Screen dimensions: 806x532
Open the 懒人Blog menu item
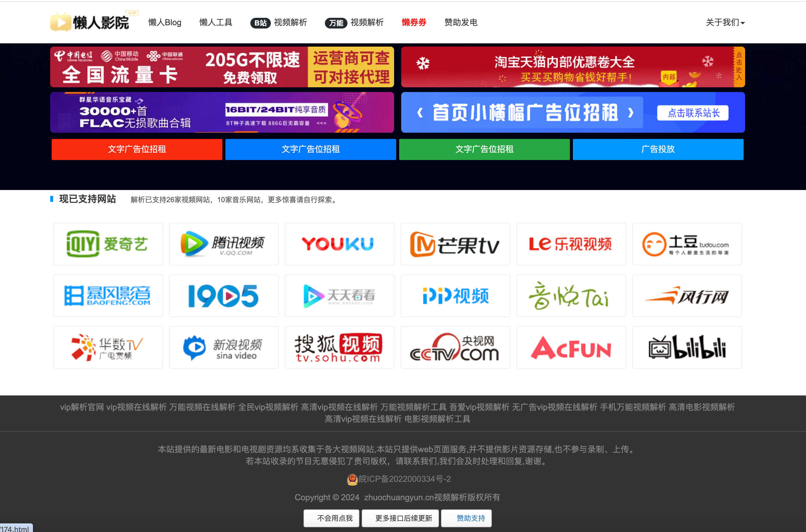165,22
